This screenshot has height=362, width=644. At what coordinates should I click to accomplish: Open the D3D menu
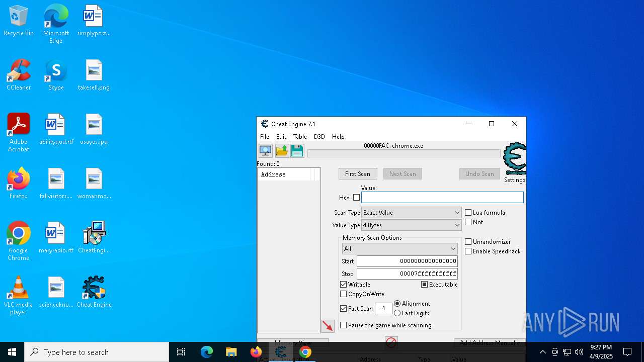(x=319, y=137)
